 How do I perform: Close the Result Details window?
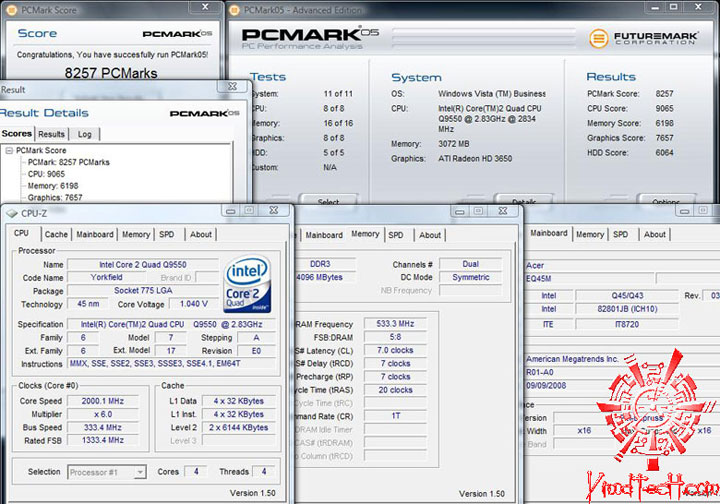point(232,86)
